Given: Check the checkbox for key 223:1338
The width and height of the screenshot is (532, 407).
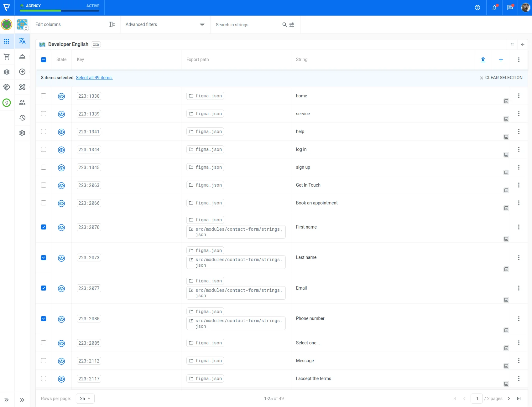Looking at the screenshot, I should click(x=44, y=96).
